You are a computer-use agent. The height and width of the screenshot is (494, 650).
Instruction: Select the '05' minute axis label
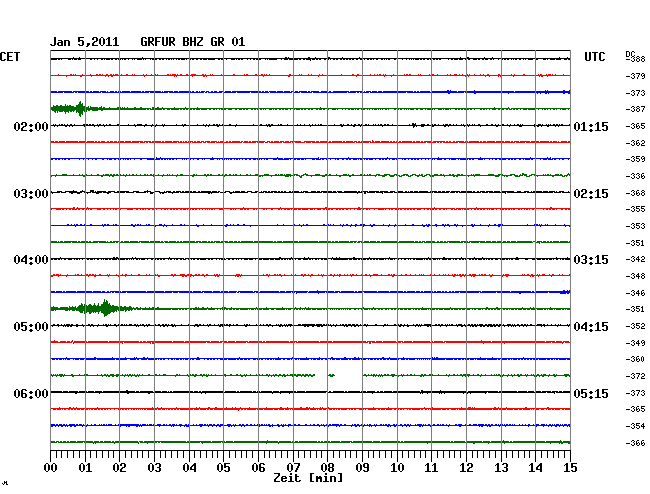[x=223, y=468]
